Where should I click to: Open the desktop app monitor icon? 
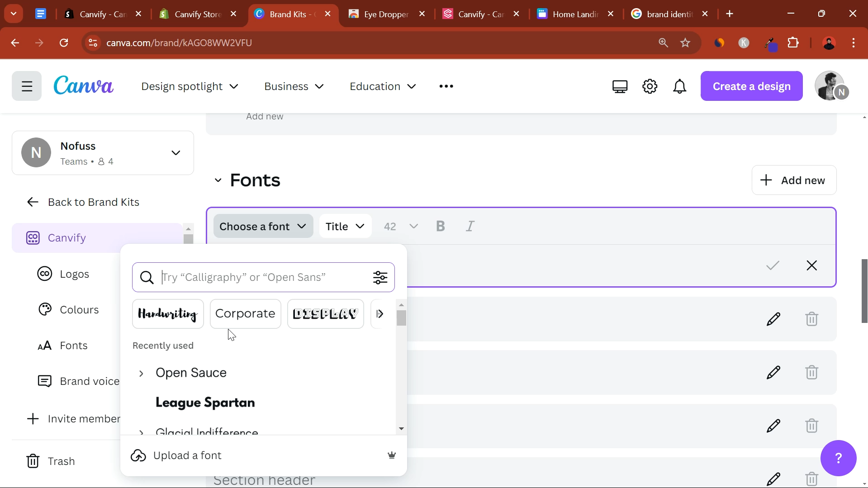coord(620,86)
